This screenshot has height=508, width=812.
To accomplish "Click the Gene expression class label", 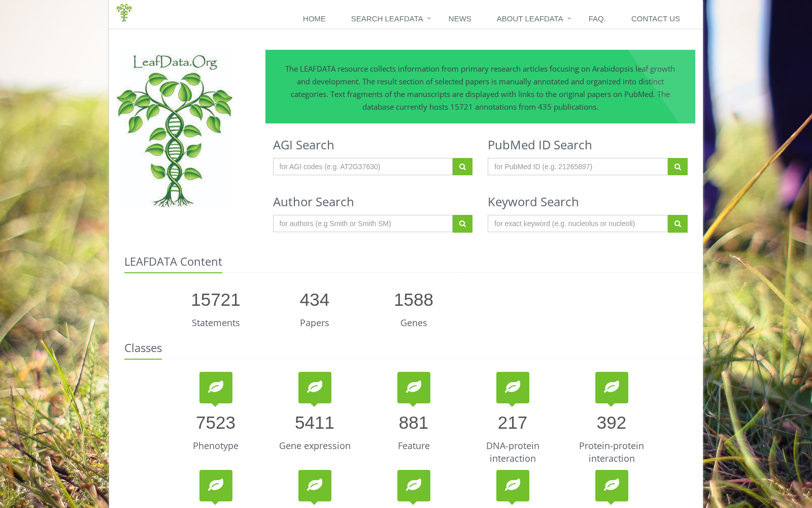I will (315, 446).
